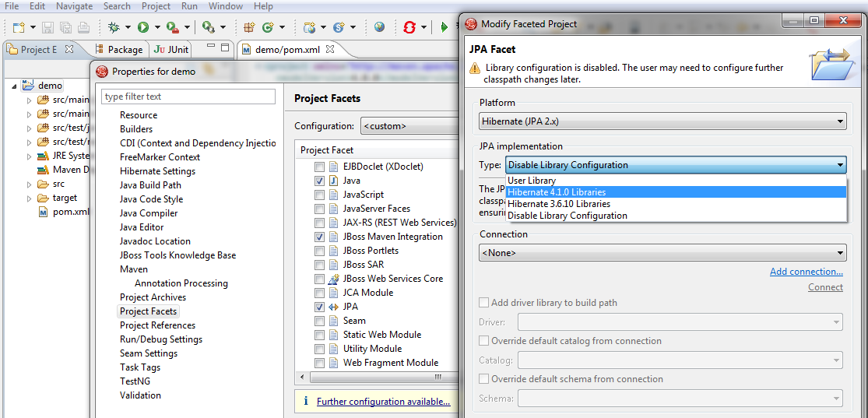Screen dimensions: 868x418
Task: Check the Static Web Module checkbox
Action: click(x=319, y=335)
